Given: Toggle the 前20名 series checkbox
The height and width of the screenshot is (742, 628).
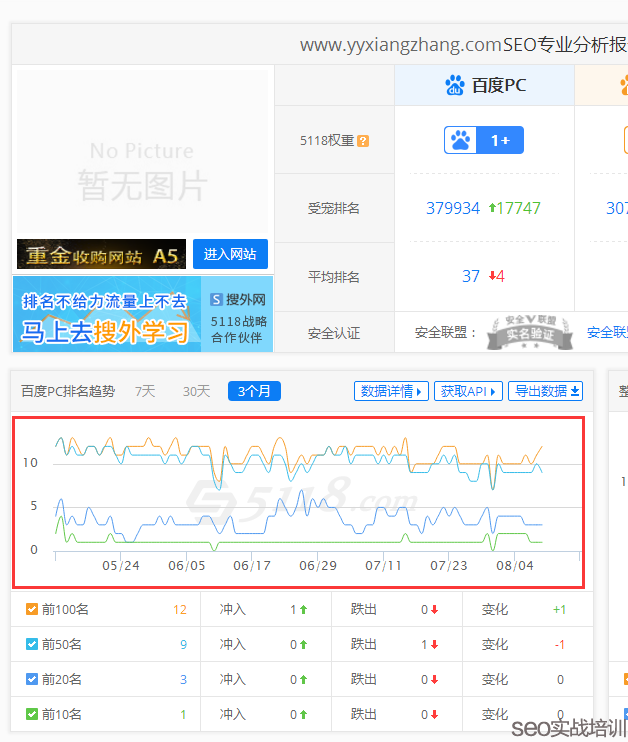Looking at the screenshot, I should (32, 679).
